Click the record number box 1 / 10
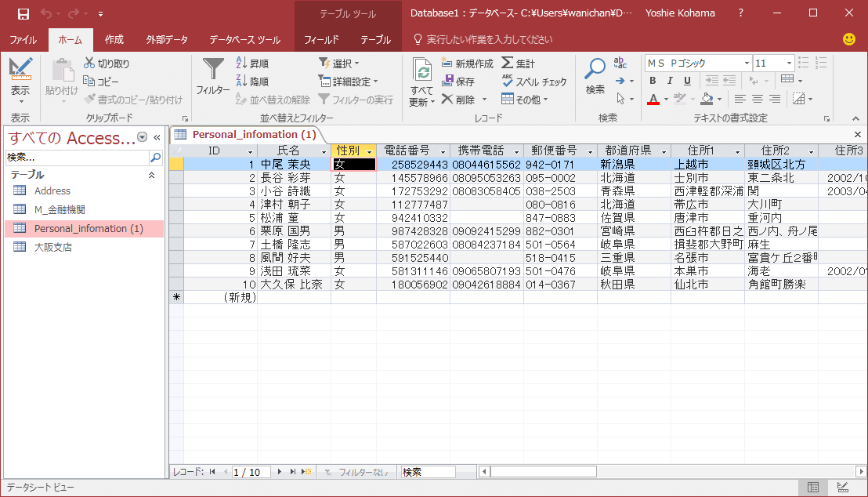Screen dimensions: 868x497 coord(250,472)
